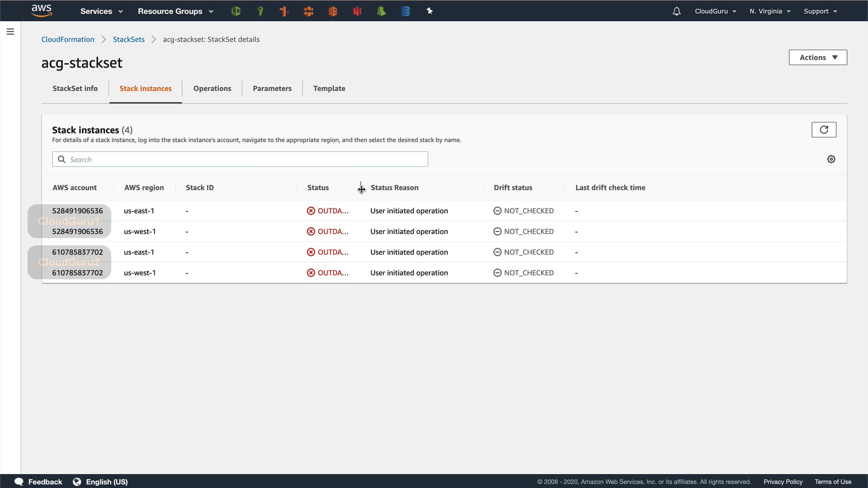The image size is (868, 488).
Task: Click the first green CloudFormation shortcut icon
Action: 236,11
